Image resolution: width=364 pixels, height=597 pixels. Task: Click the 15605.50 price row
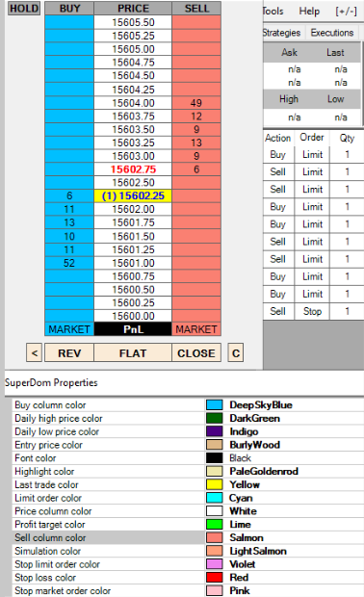click(x=133, y=22)
